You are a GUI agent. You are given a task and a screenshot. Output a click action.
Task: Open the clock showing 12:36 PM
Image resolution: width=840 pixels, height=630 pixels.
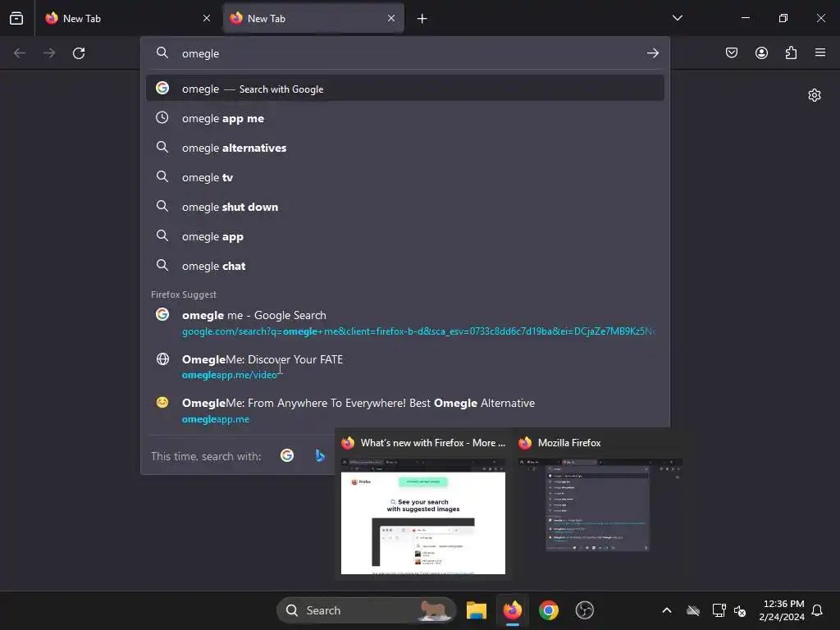(x=782, y=610)
